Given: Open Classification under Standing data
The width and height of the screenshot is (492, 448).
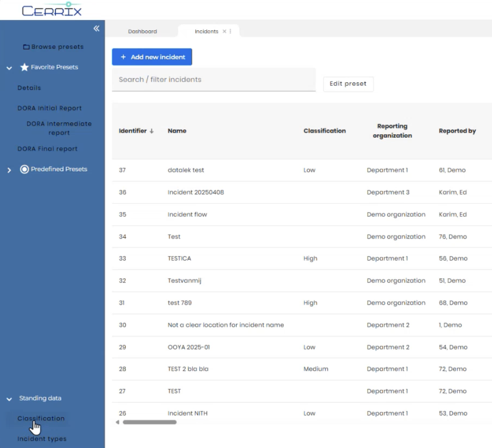Looking at the screenshot, I should 41,418.
